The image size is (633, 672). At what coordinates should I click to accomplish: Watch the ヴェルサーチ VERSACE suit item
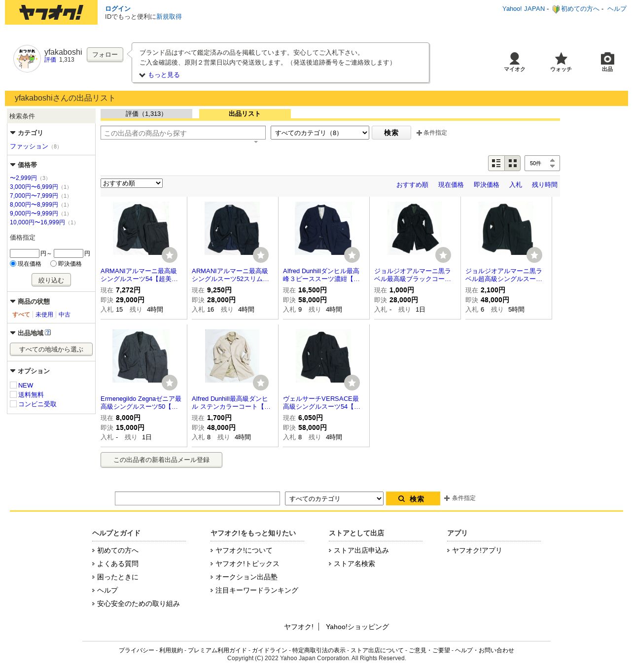coord(352,383)
